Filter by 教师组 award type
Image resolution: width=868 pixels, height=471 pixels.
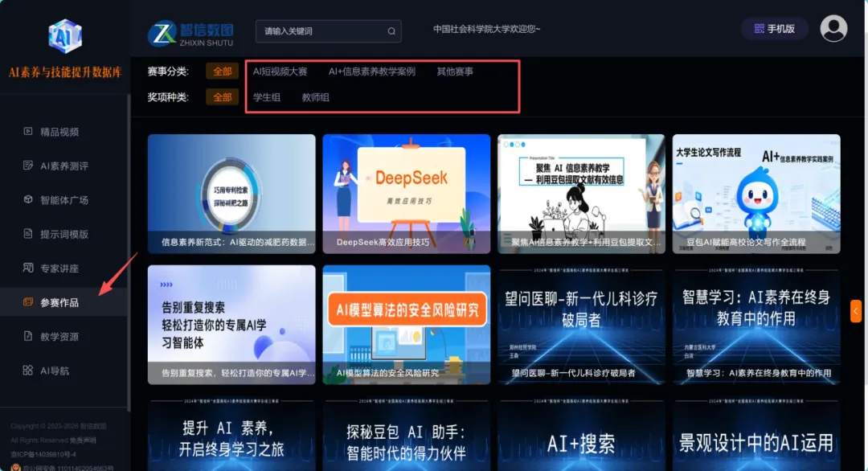[x=315, y=97]
